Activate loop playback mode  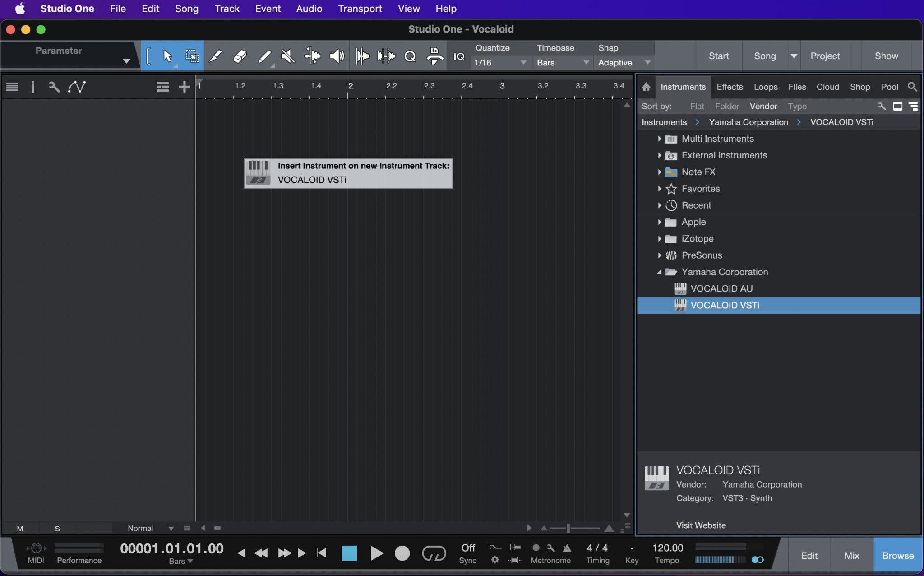click(x=433, y=553)
